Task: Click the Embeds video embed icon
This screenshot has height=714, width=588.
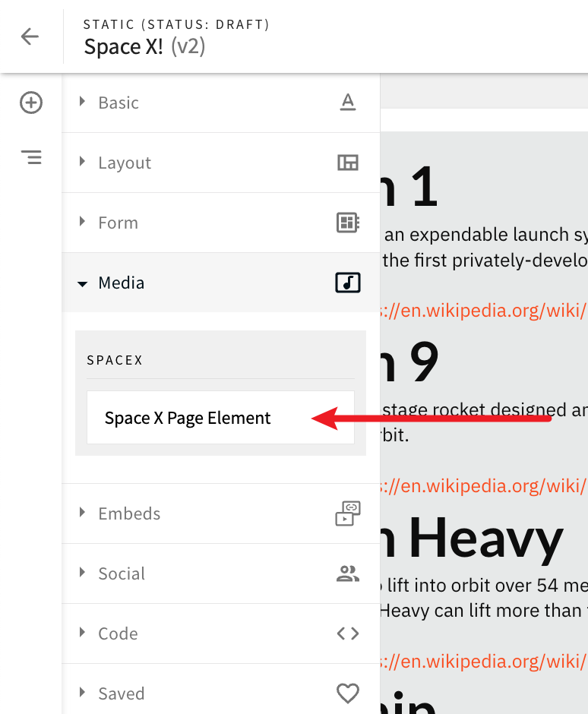Action: tap(347, 513)
